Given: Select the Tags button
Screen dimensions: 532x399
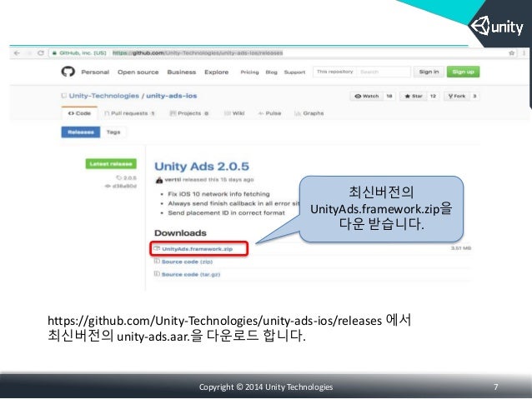Looking at the screenshot, I should coord(113,132).
